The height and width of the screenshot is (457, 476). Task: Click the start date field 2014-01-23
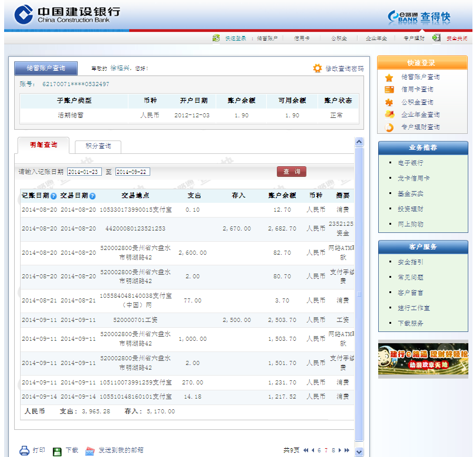click(x=84, y=172)
